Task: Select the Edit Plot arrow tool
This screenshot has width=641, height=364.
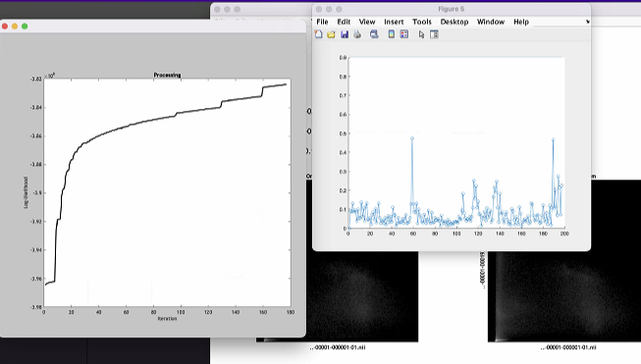Action: point(421,34)
